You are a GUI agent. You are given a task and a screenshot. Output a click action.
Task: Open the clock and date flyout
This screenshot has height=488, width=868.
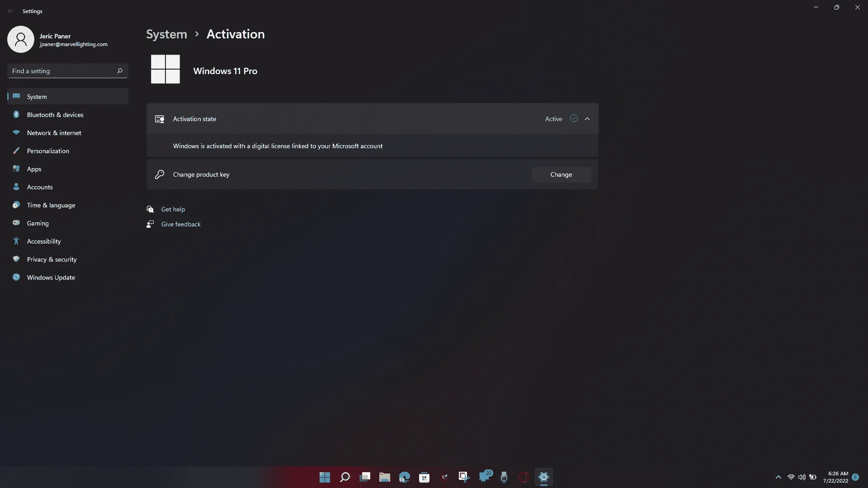click(x=836, y=477)
